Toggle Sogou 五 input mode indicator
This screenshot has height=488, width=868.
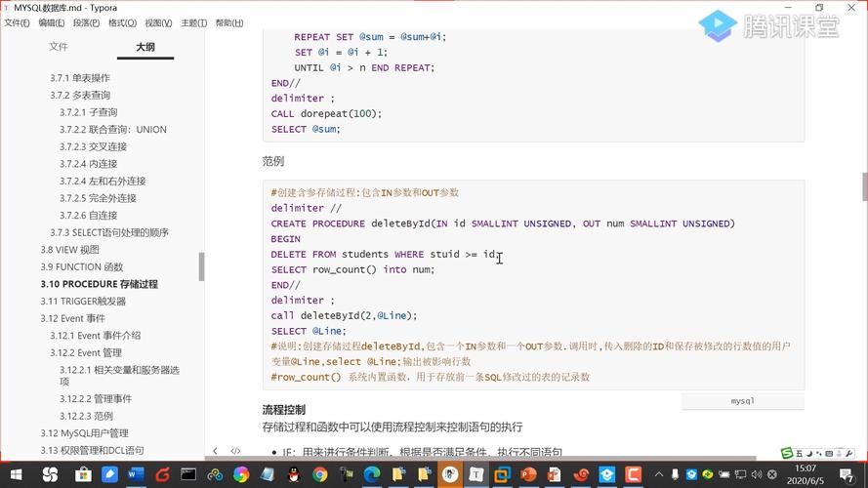pyautogui.click(x=799, y=453)
